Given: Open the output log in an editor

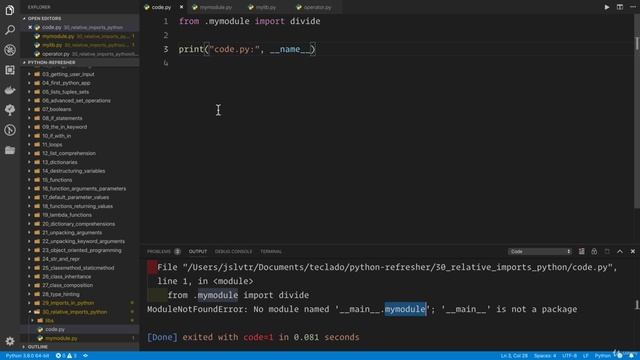Looking at the screenshot, I should tap(607, 251).
